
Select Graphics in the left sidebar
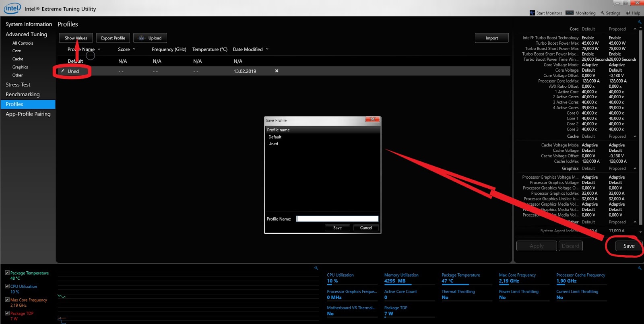click(20, 67)
